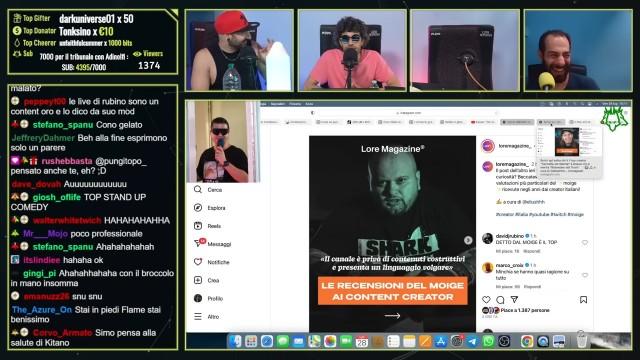Click Crea plus icon to create post

[207, 280]
